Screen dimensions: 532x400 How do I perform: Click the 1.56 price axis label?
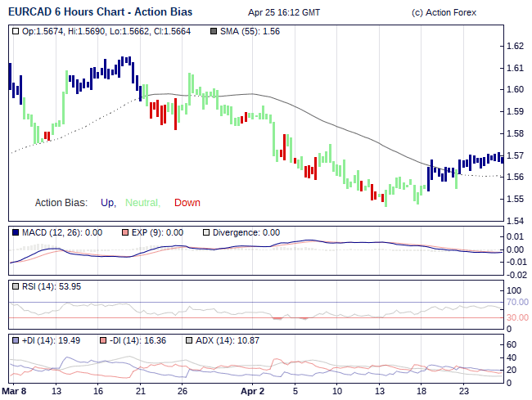[515, 177]
